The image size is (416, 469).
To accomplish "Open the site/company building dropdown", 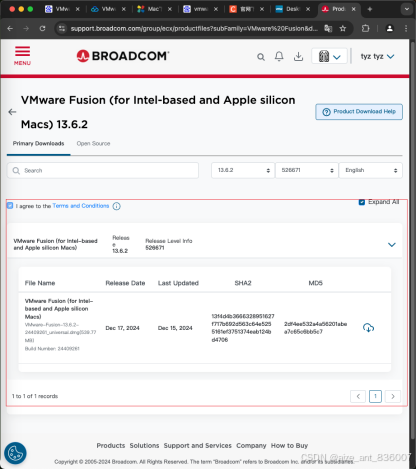I will (329, 56).
